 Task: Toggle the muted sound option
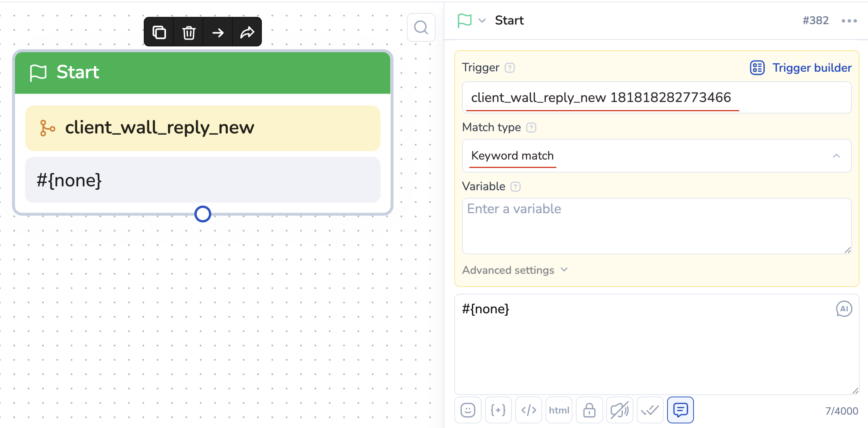point(620,410)
